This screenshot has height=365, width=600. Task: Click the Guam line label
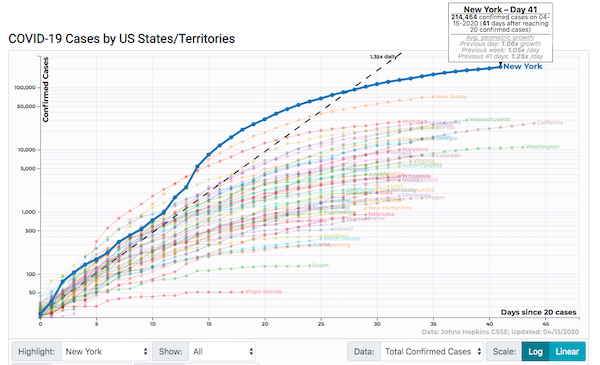(x=320, y=265)
